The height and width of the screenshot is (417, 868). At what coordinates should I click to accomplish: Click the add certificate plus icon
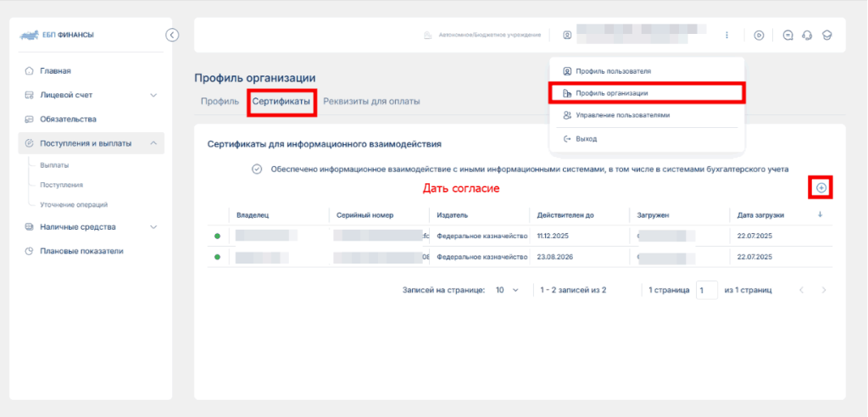click(x=821, y=187)
